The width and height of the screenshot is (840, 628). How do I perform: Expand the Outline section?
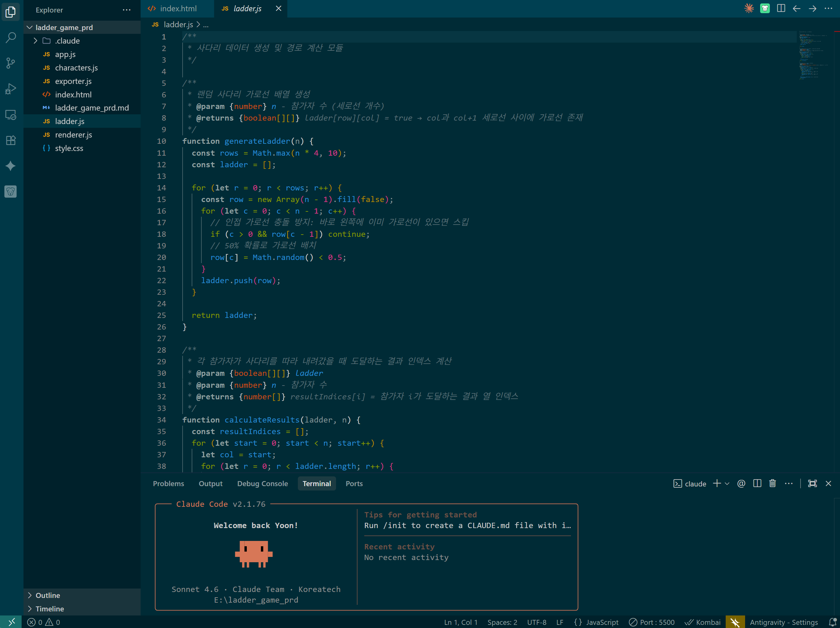coord(48,595)
